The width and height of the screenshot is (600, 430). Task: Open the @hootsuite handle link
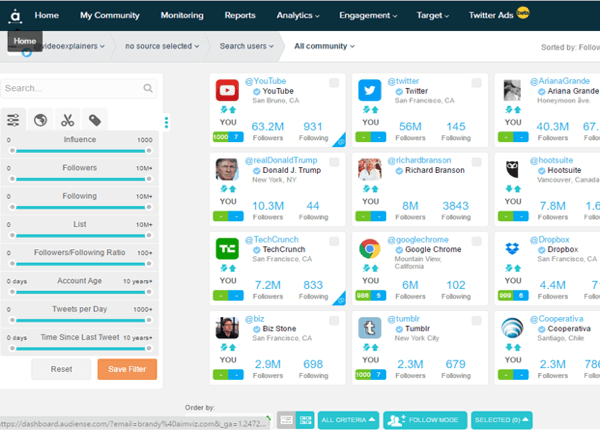[x=551, y=160]
